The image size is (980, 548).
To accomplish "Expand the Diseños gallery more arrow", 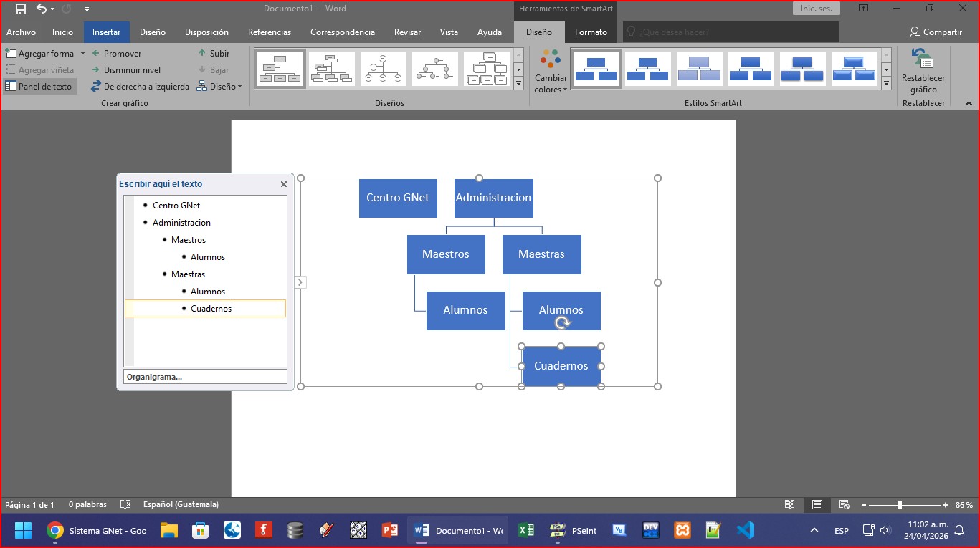I will pyautogui.click(x=518, y=85).
